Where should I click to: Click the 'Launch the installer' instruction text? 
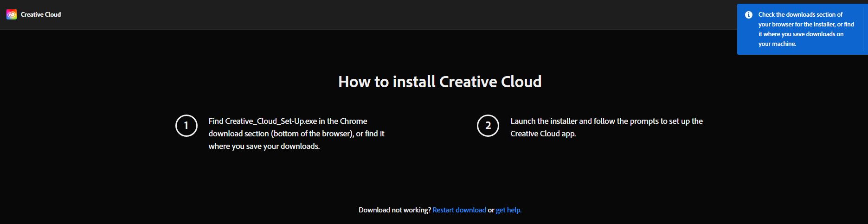pyautogui.click(x=606, y=128)
